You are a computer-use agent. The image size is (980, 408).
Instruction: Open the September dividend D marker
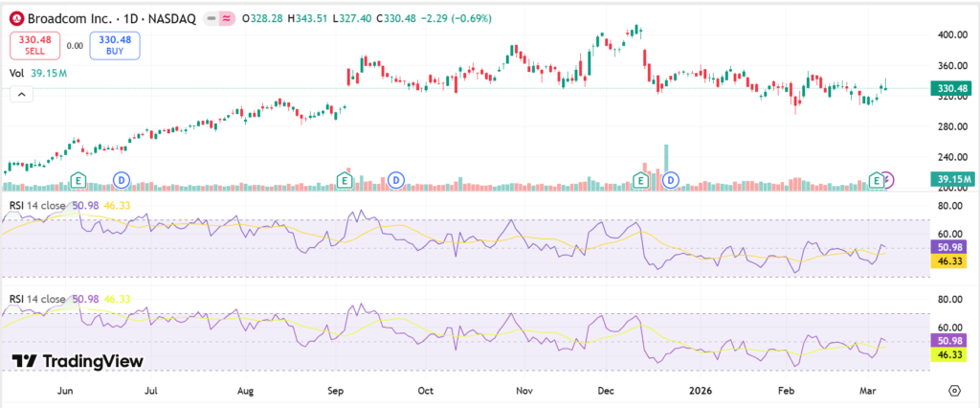point(395,180)
